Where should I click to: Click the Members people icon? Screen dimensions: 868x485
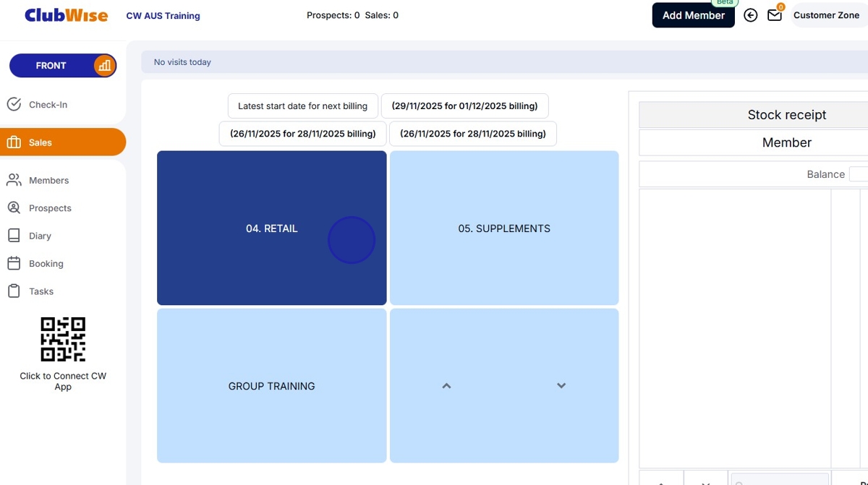[14, 180]
